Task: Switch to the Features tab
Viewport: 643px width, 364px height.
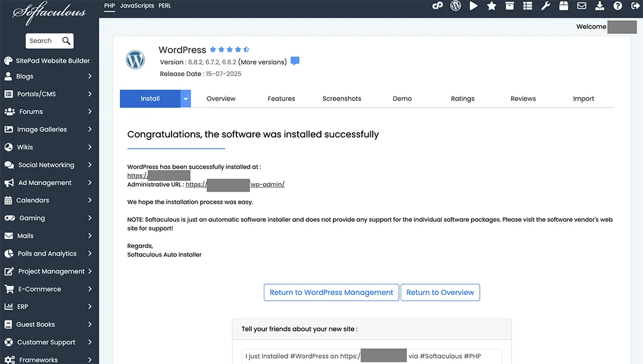Action: [x=281, y=99]
